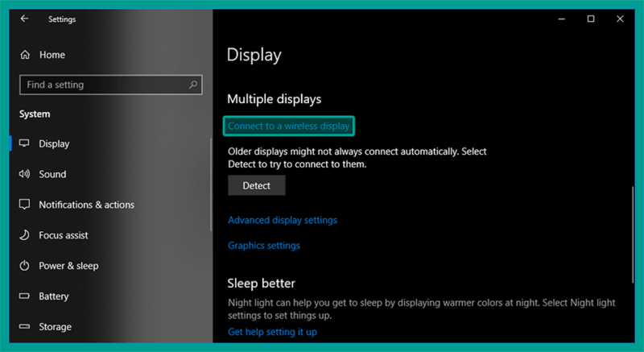Image resolution: width=644 pixels, height=352 pixels.
Task: Click the 'Older displays might not' description text
Action: click(357, 158)
